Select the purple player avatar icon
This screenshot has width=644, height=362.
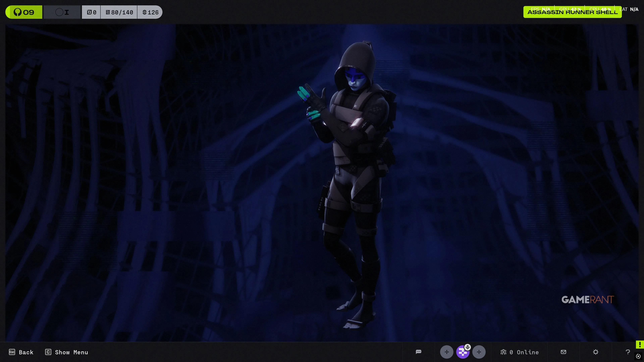point(462,352)
